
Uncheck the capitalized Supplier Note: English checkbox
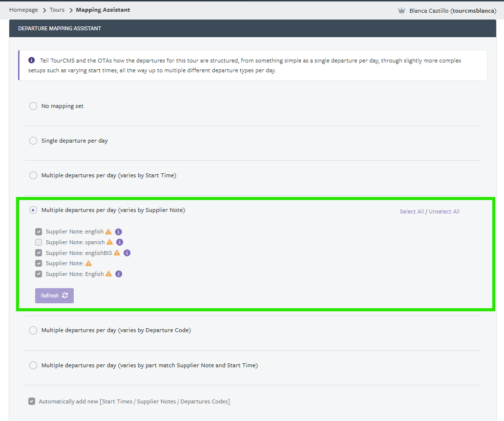click(39, 274)
